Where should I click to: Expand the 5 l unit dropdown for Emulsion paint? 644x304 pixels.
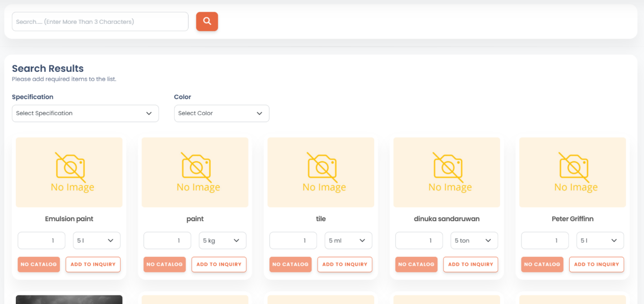click(97, 241)
